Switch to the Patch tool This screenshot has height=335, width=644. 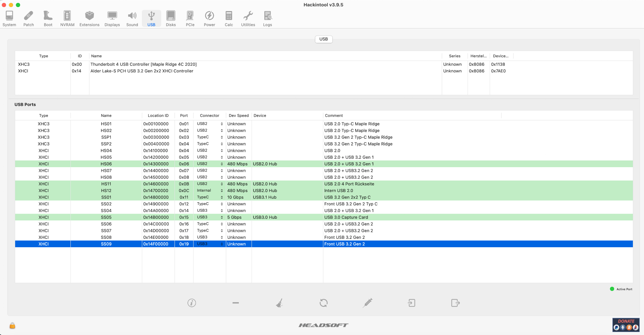pos(29,18)
